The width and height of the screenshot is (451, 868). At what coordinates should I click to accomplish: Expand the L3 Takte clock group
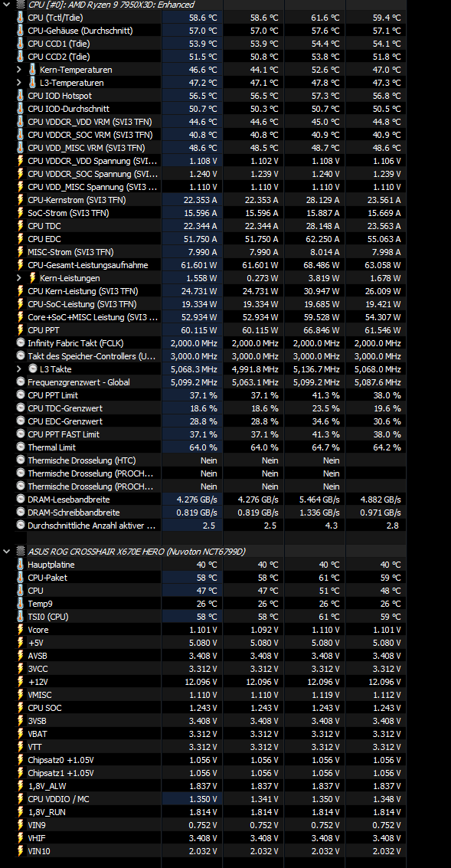[19, 369]
